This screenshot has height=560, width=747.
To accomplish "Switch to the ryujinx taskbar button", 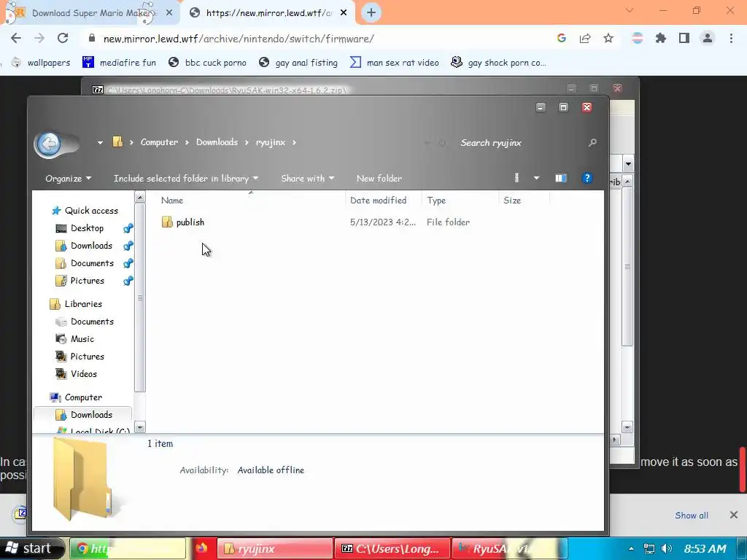I will point(275,549).
